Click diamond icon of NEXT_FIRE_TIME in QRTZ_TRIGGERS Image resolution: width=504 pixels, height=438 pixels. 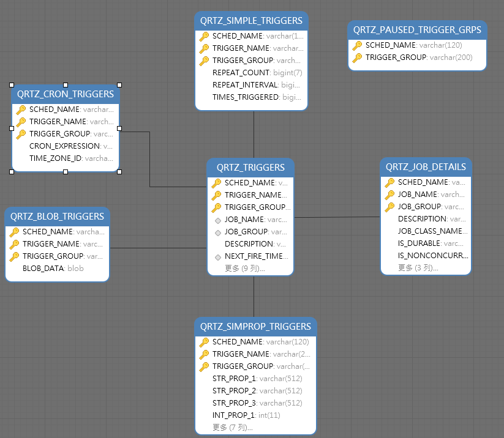point(218,257)
